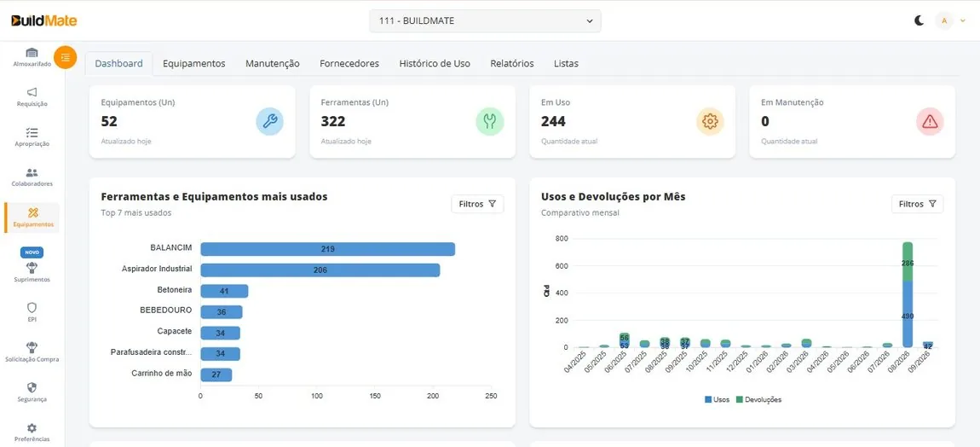Switch to the Equipamentos tab
Viewport: 980px width, 447px height.
point(193,63)
